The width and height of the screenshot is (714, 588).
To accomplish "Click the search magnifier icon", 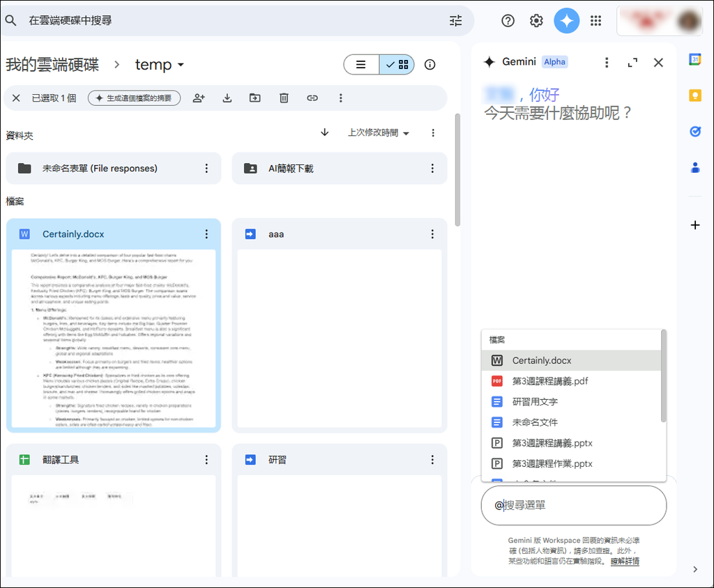I will click(11, 20).
